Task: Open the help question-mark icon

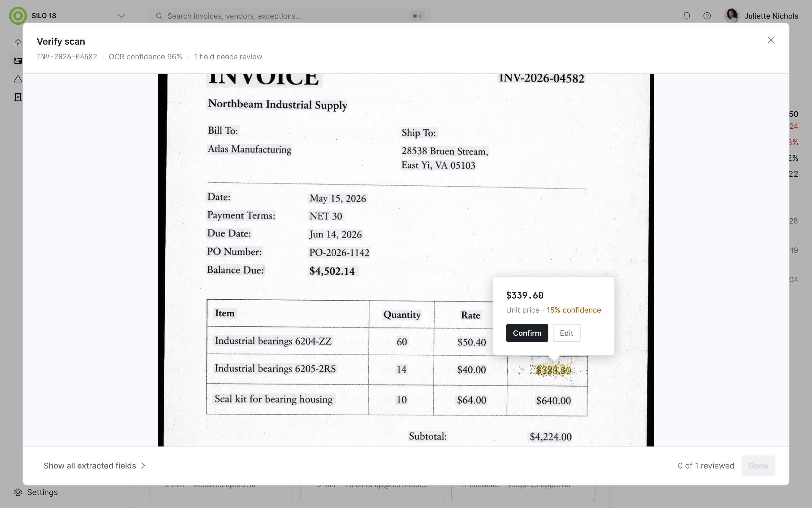Action: (707, 16)
